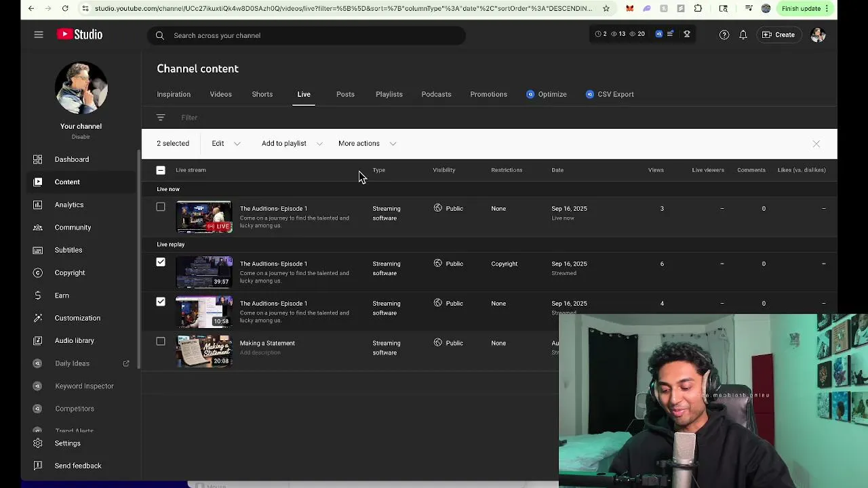Click the trophy icon in the header
This screenshot has height=488, width=868.
[x=687, y=34]
